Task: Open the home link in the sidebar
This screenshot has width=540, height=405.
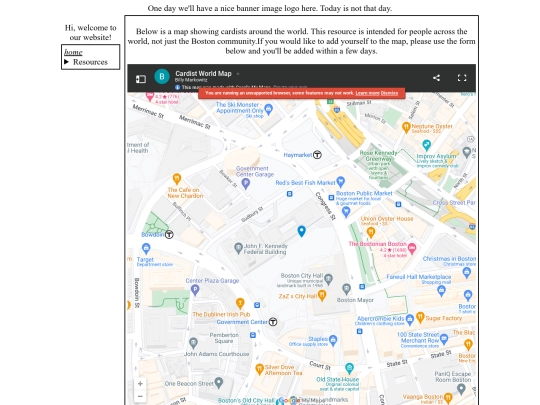Action: tap(73, 52)
